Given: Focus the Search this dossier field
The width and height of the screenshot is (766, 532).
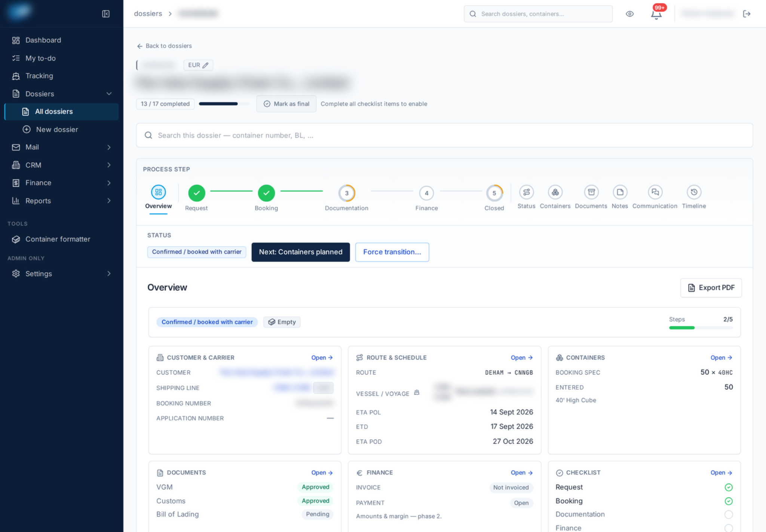Looking at the screenshot, I should pyautogui.click(x=444, y=135).
